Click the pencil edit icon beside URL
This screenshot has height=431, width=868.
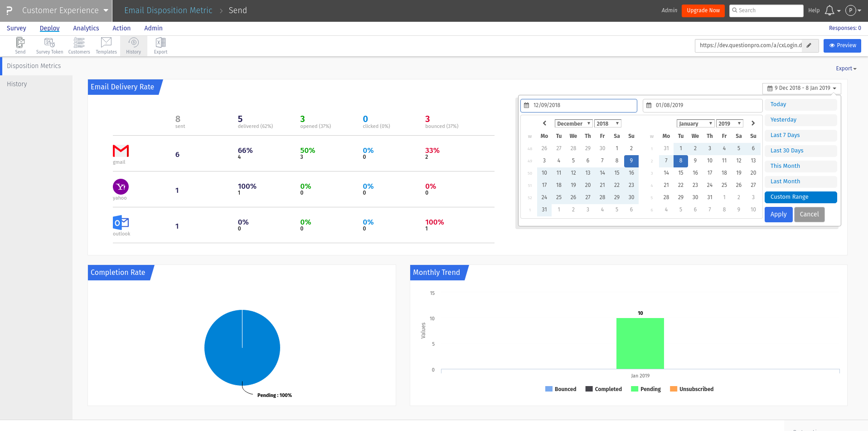coord(810,45)
